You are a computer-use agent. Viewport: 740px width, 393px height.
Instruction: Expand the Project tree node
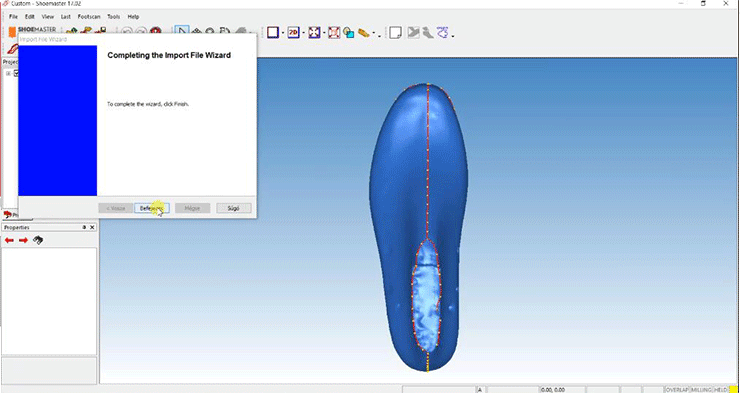[8, 73]
